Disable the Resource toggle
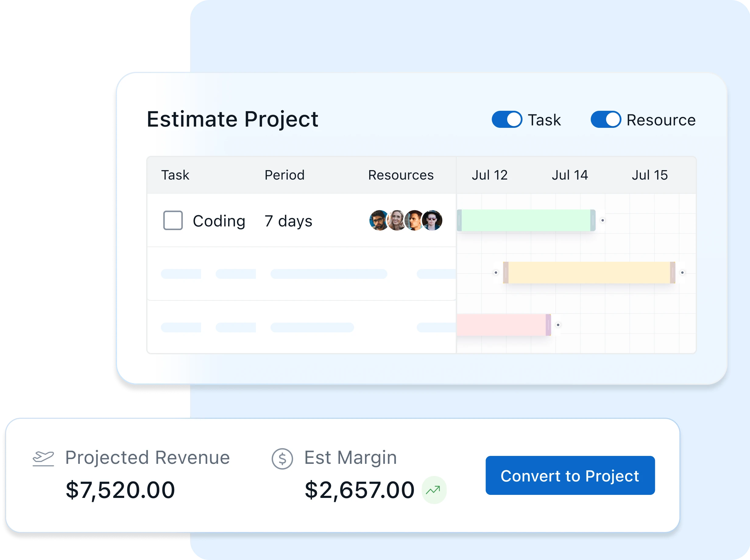The height and width of the screenshot is (560, 750). [x=606, y=120]
